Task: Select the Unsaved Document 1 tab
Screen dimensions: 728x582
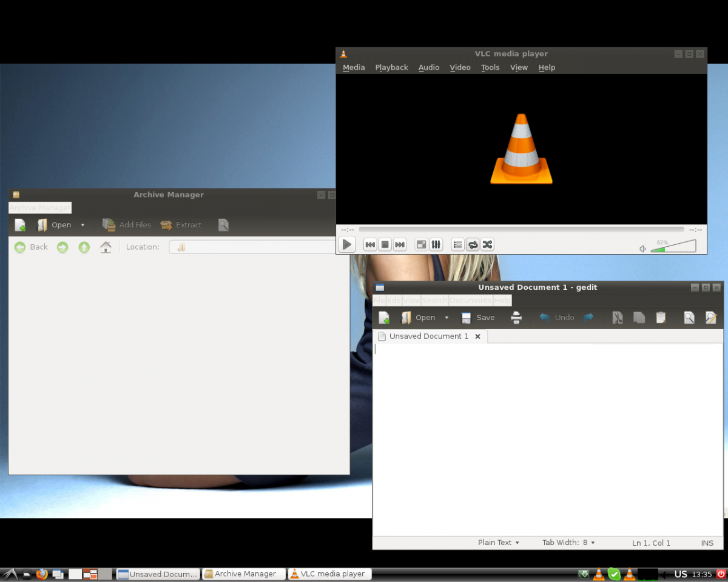Action: [x=429, y=336]
